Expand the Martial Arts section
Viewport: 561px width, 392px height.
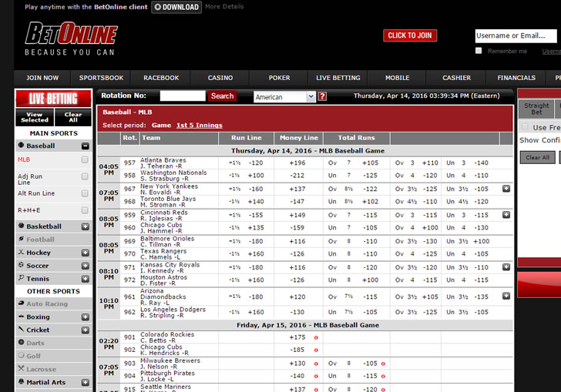(x=85, y=382)
